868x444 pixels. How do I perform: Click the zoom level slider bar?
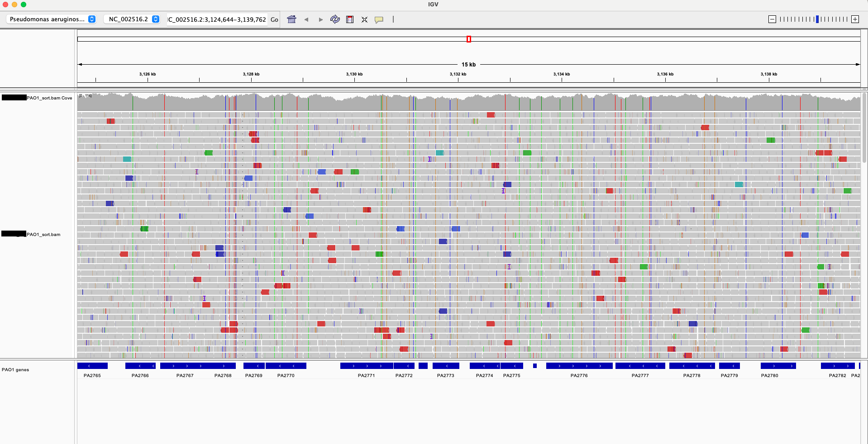point(814,19)
